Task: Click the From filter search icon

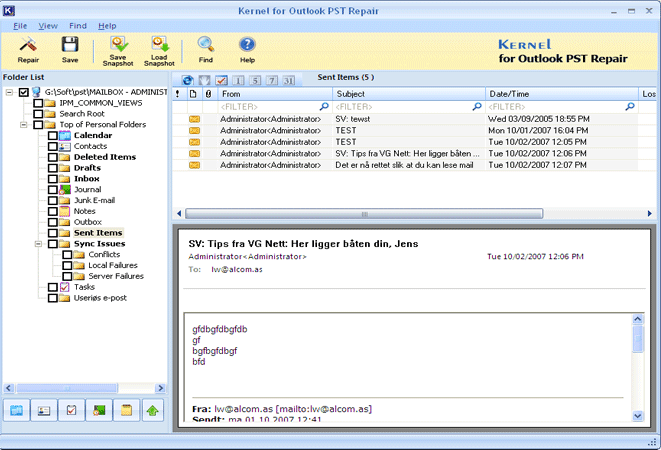Action: [324, 106]
